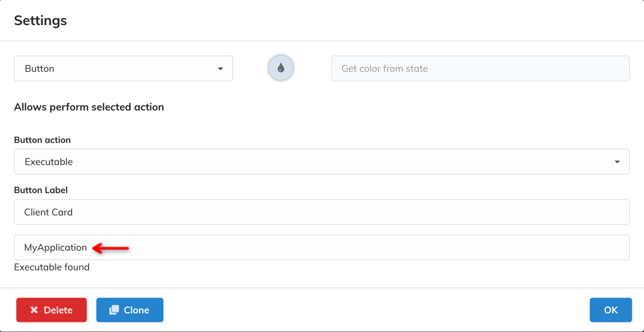Screen dimensions: 644x332
Task: Click the caret arrow of Button dropdown
Action: click(x=220, y=68)
